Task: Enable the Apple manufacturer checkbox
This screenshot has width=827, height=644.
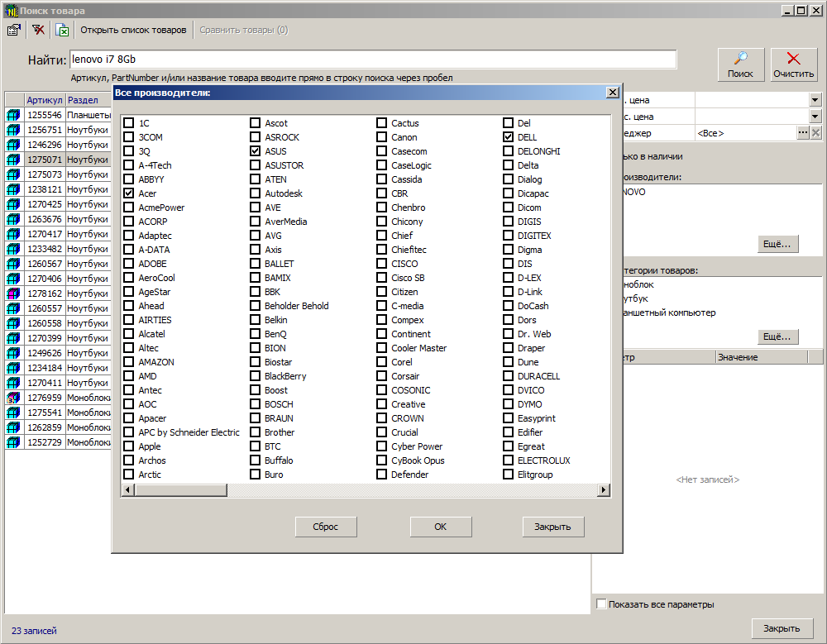Action: (129, 446)
